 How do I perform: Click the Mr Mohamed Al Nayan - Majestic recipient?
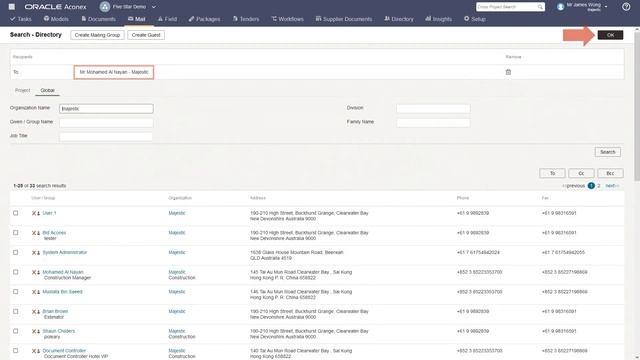(114, 72)
